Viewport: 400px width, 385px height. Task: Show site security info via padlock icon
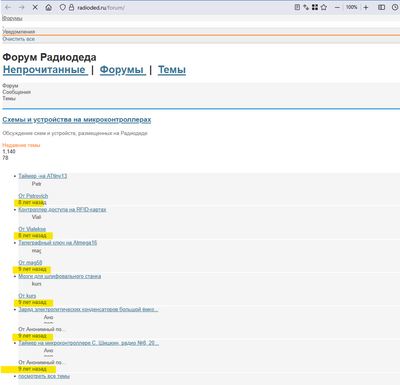pyautogui.click(x=71, y=7)
